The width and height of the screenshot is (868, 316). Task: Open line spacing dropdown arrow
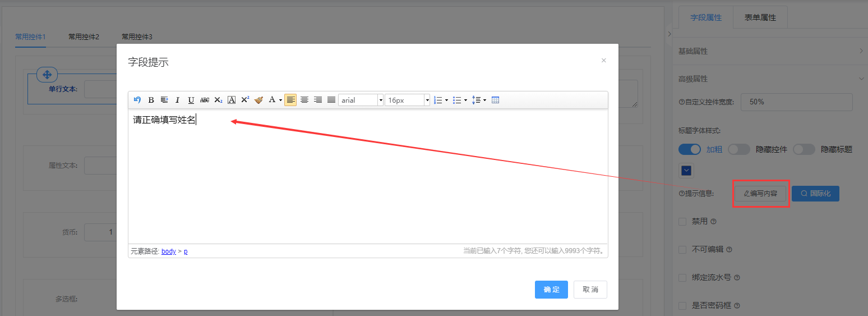[485, 100]
